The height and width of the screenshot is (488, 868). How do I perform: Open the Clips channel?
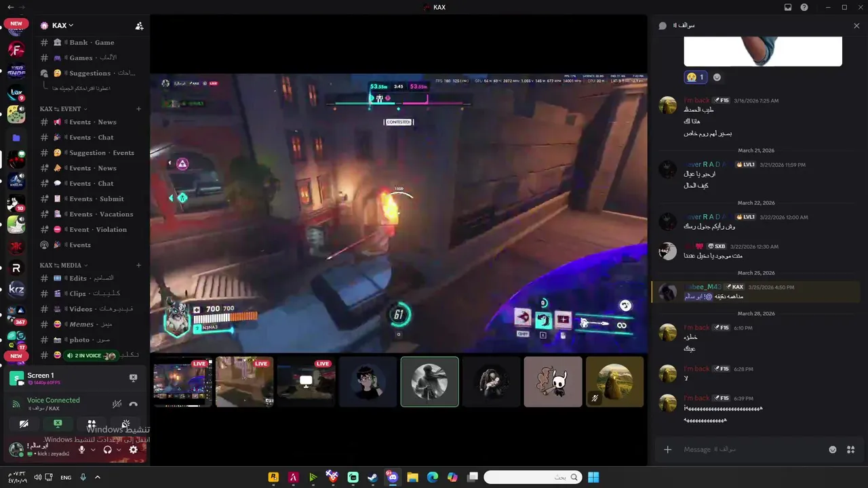[92, 293]
